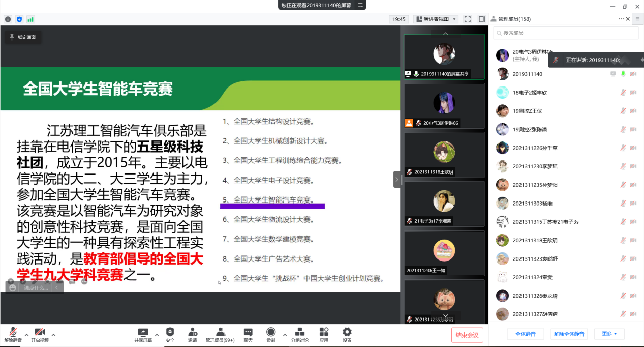Click the 全体静音 mute all button

pos(526,334)
